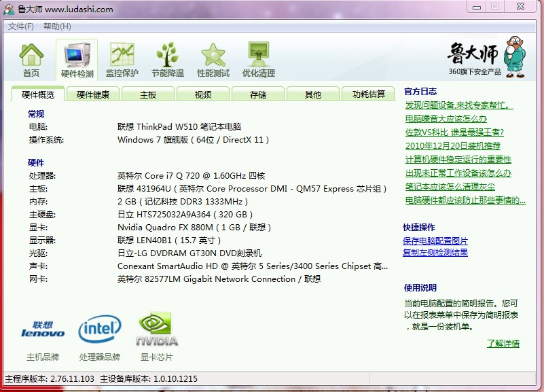The width and height of the screenshot is (544, 392).
Task: Click the 官方日志 heading
Action: point(420,92)
